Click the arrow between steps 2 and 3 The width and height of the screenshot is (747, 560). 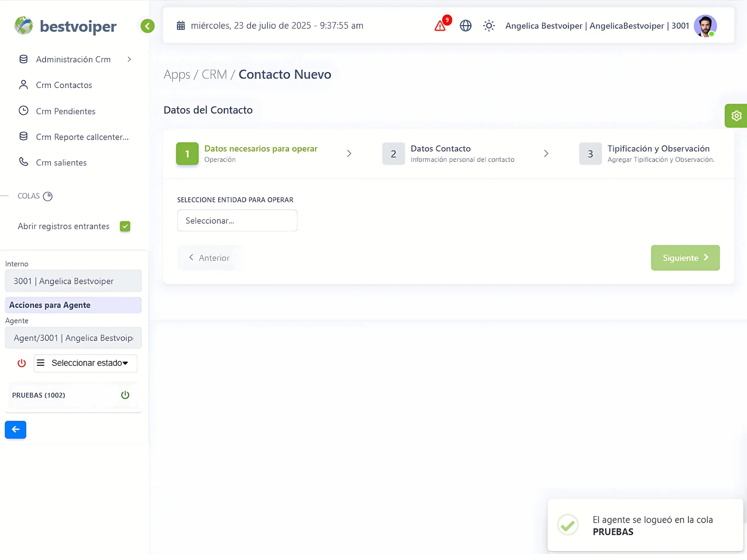click(x=546, y=153)
